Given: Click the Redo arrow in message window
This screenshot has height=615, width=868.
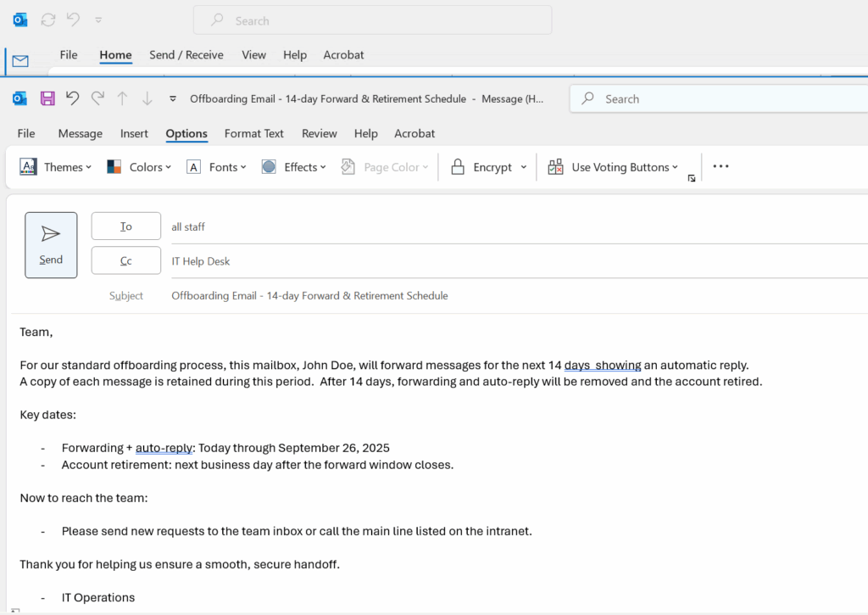Looking at the screenshot, I should 97,99.
